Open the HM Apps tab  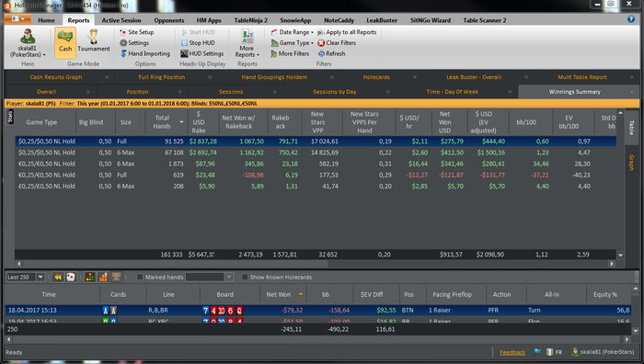(209, 20)
